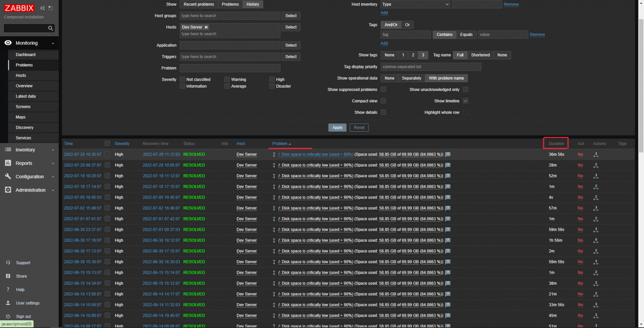
Task: Click the Problem name filter field
Action: [x=230, y=68]
